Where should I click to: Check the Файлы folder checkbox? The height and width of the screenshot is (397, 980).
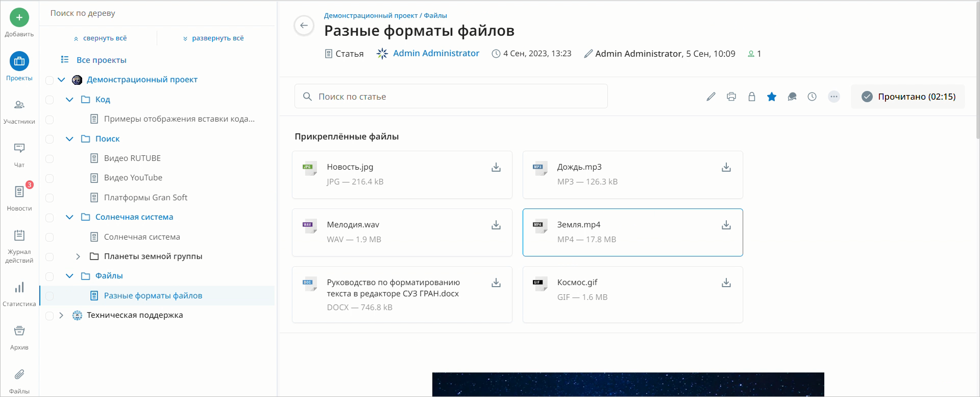click(50, 276)
